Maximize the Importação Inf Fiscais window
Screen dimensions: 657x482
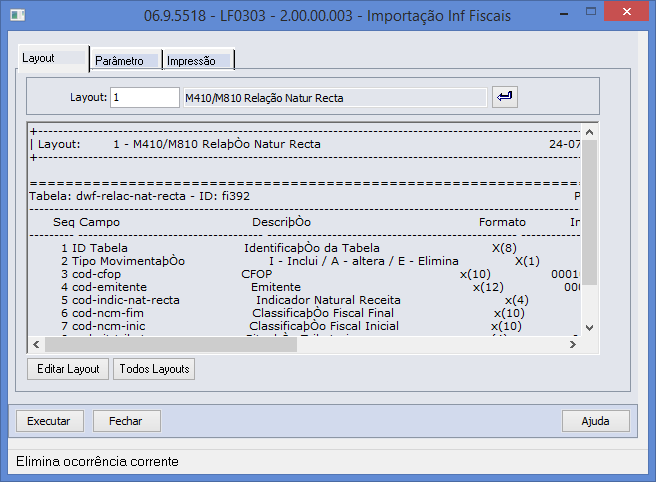(591, 13)
